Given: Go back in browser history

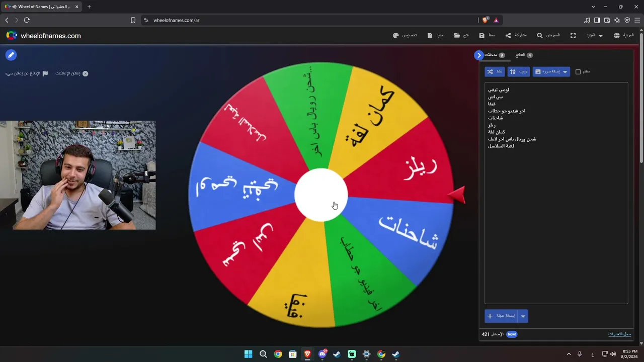Looking at the screenshot, I should coord(7,20).
